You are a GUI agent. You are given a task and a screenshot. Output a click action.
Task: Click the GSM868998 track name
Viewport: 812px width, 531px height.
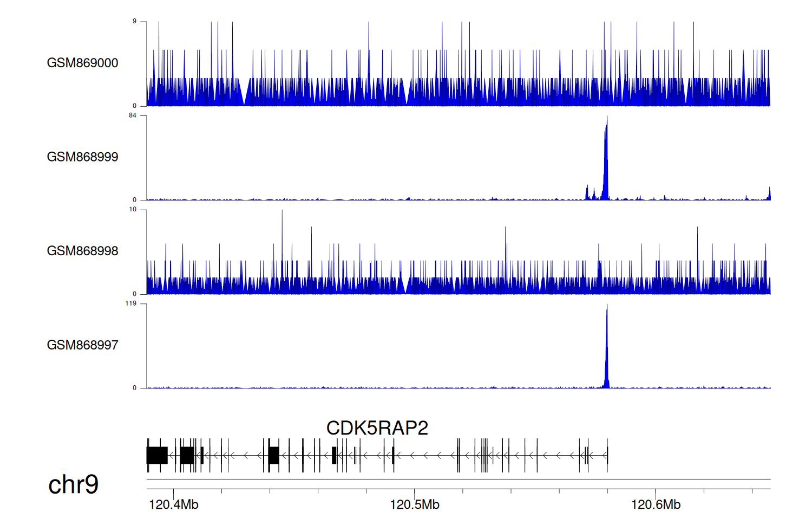pyautogui.click(x=82, y=251)
